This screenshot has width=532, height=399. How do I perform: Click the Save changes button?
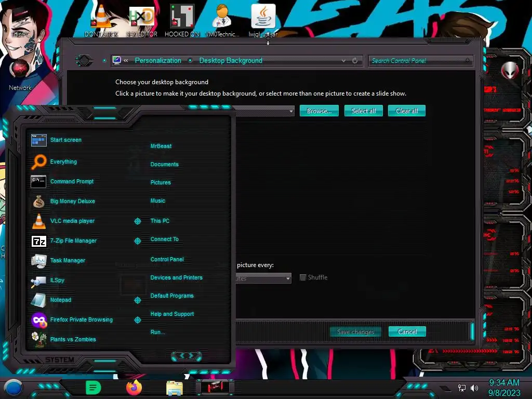[355, 332]
